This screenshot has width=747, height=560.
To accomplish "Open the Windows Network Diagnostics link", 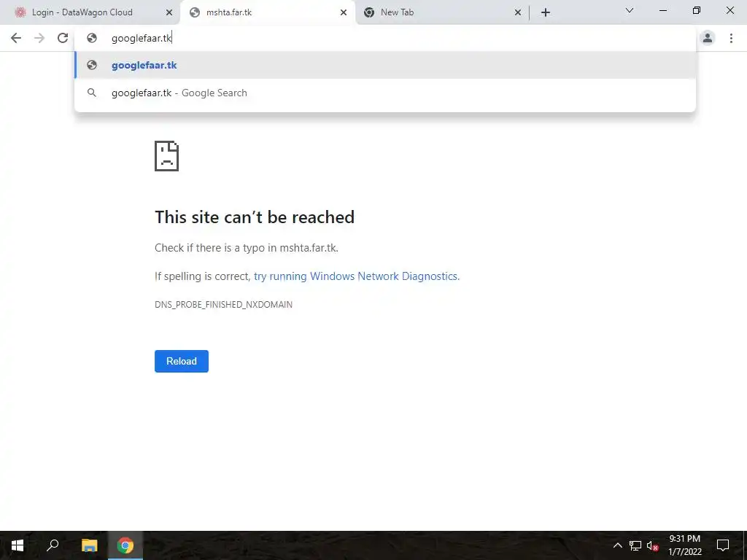I will pos(357,276).
